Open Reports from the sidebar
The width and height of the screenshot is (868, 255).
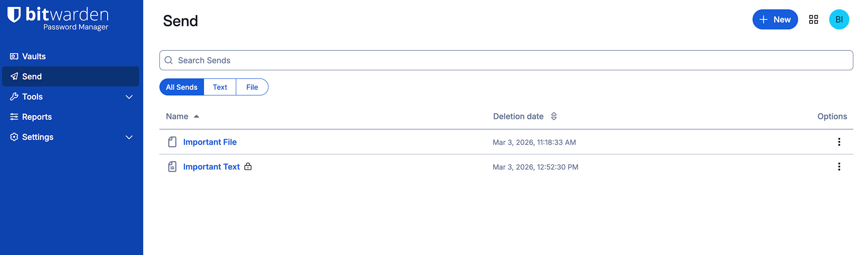[x=37, y=117]
